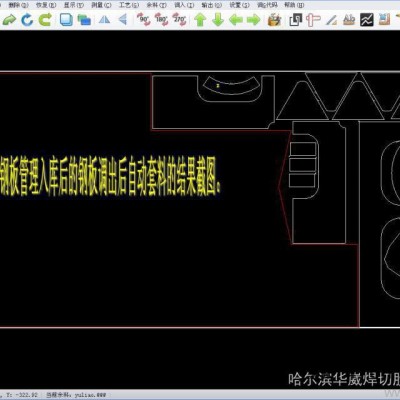The width and height of the screenshot is (400, 400).
Task: Click the black chart line icon
Action: pos(366,20)
